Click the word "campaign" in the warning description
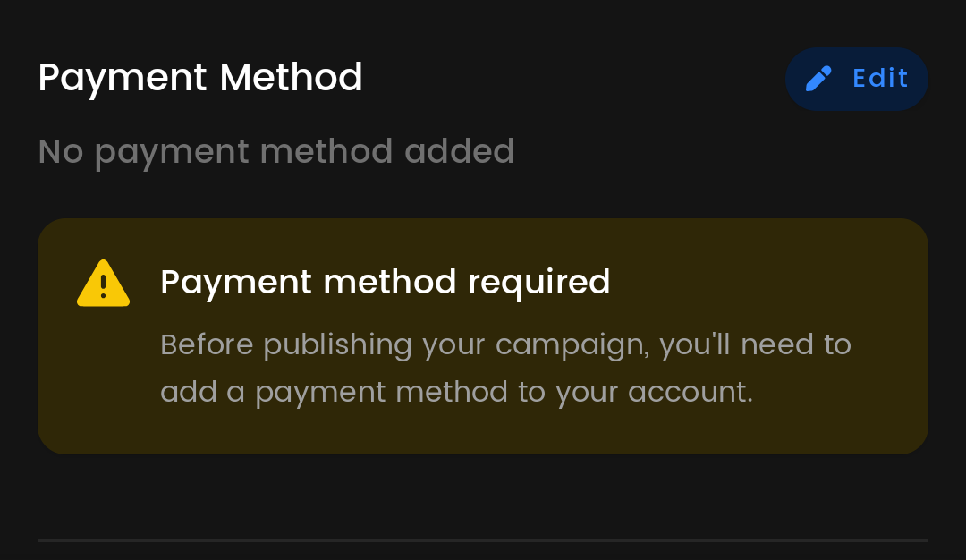Screen dimensions: 966x560 572,345
